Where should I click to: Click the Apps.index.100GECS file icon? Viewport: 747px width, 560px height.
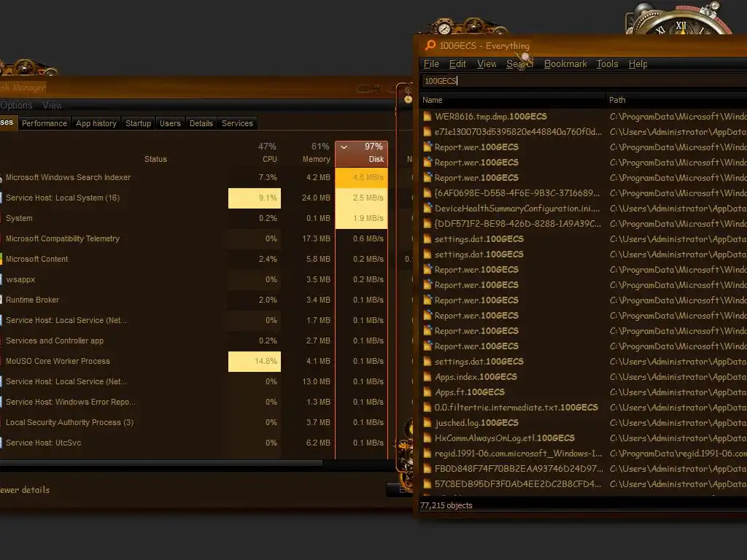tap(427, 377)
